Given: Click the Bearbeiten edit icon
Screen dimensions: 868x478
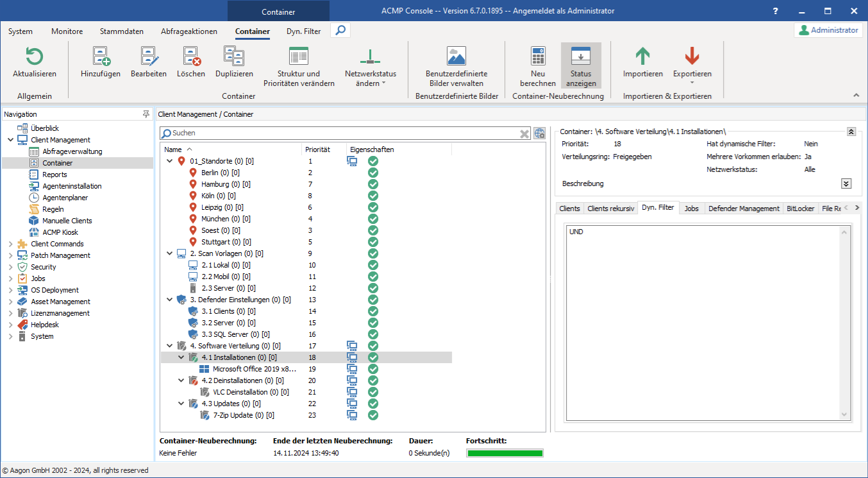Looking at the screenshot, I should [149, 57].
